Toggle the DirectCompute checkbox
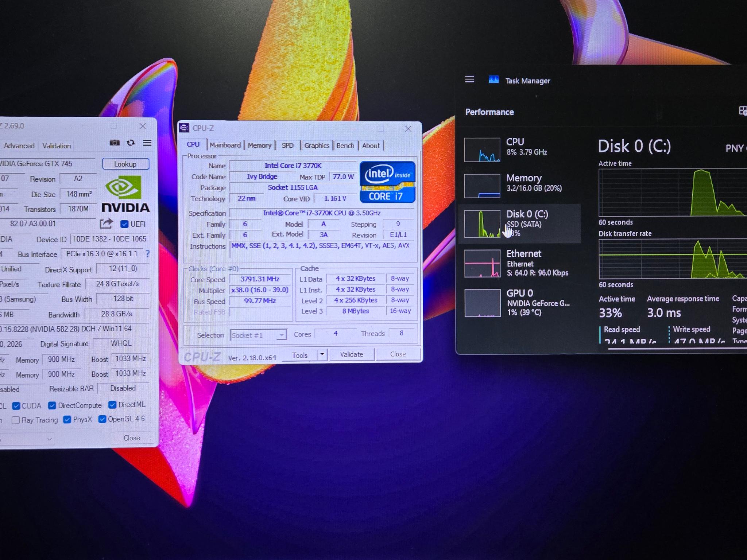This screenshot has width=747, height=560. click(x=52, y=405)
